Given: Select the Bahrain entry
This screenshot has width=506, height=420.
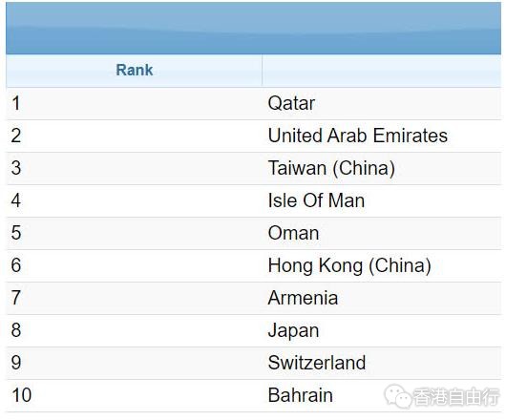Looking at the screenshot, I should 301,395.
